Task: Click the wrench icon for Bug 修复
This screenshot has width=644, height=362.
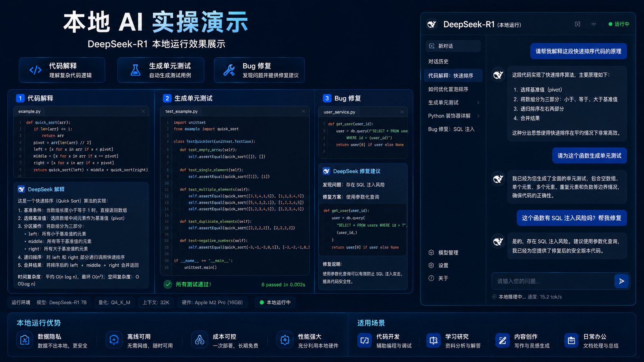Action: pyautogui.click(x=229, y=70)
